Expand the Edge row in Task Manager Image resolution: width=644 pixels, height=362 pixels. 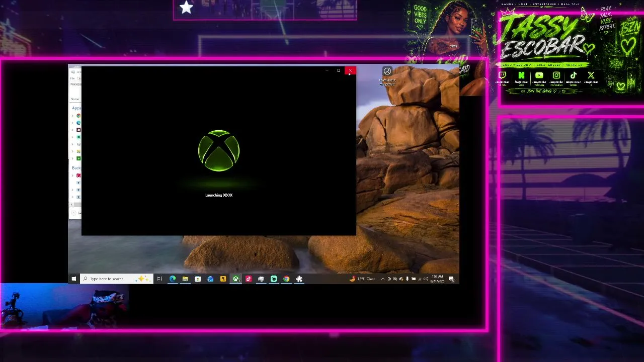72,123
